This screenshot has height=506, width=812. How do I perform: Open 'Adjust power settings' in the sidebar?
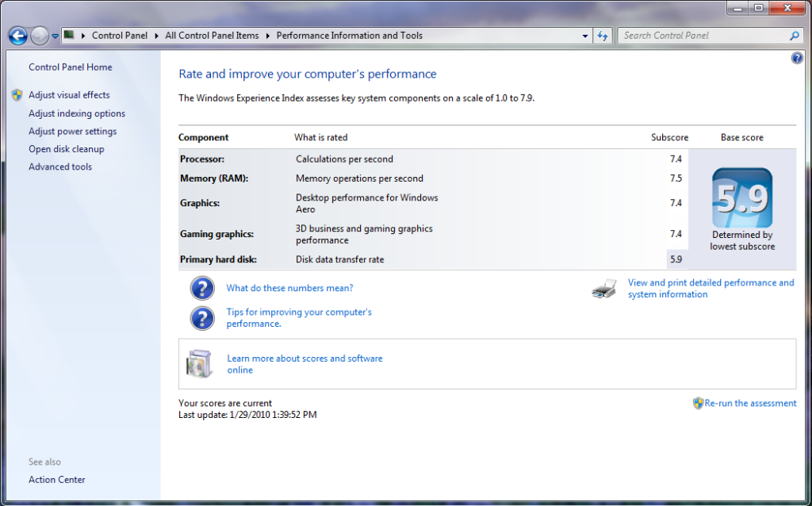pyautogui.click(x=72, y=132)
